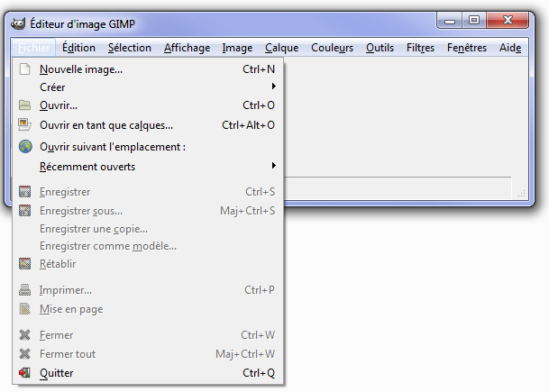Image resolution: width=549 pixels, height=392 pixels.
Task: Maximize the GIMP window
Action: tap(474, 20)
